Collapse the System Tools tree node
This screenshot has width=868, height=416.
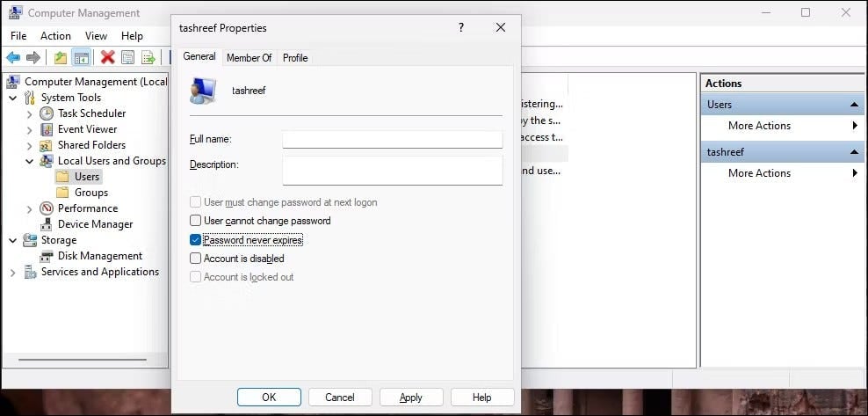[x=12, y=98]
